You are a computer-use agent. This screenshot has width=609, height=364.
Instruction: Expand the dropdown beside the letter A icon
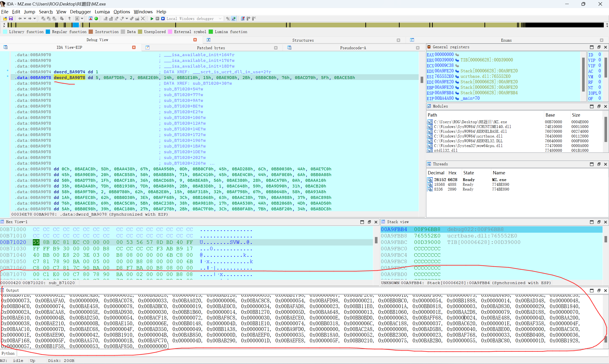(x=82, y=19)
